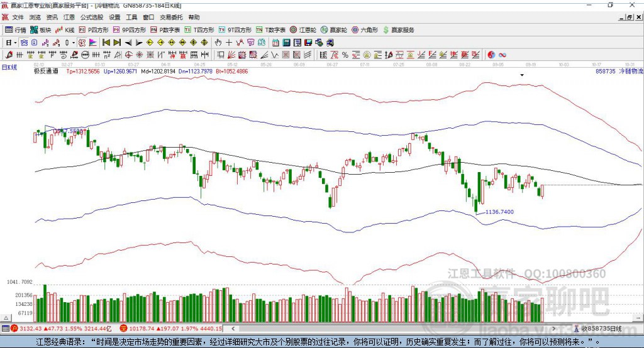Image resolution: width=644 pixels, height=348 pixels.
Task: Select the percent % tool
Action: tap(345, 55)
